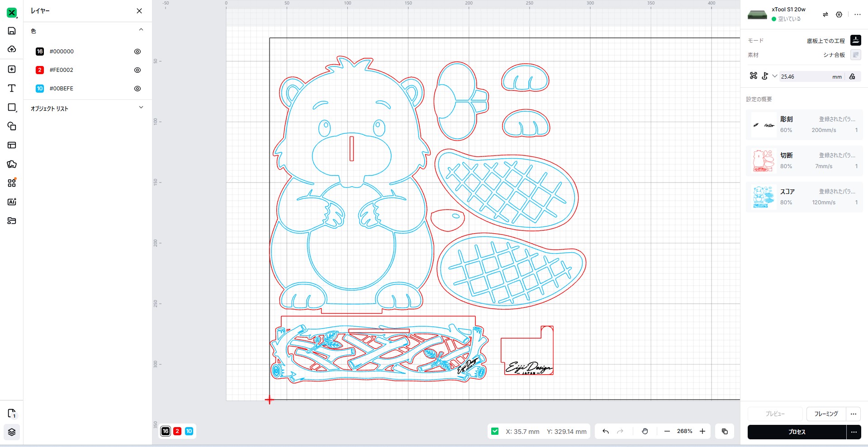Select the Text tool
This screenshot has height=447, width=868.
pyautogui.click(x=12, y=88)
